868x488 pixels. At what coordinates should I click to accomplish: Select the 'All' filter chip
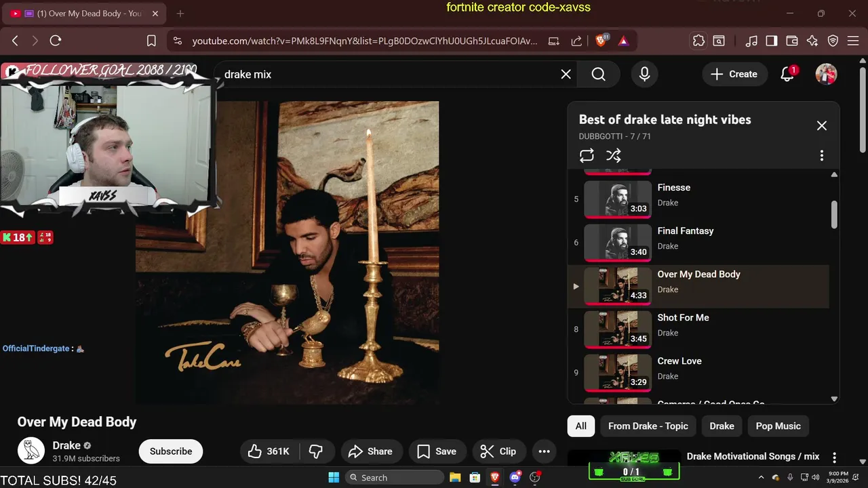tap(581, 426)
